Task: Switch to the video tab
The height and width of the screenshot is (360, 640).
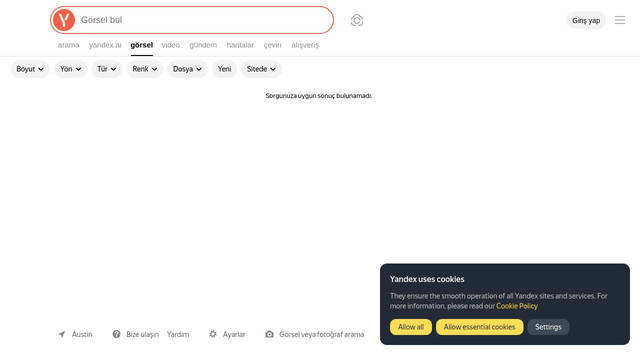Action: pyautogui.click(x=171, y=45)
